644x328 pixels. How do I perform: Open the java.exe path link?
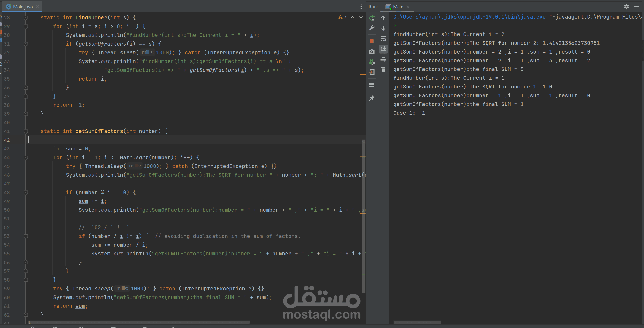[469, 17]
